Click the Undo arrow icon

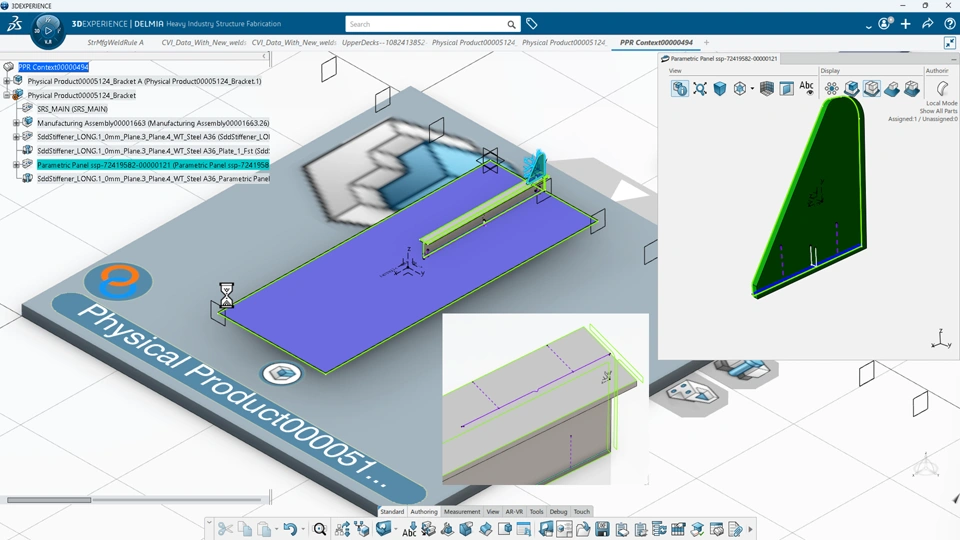[x=290, y=529]
